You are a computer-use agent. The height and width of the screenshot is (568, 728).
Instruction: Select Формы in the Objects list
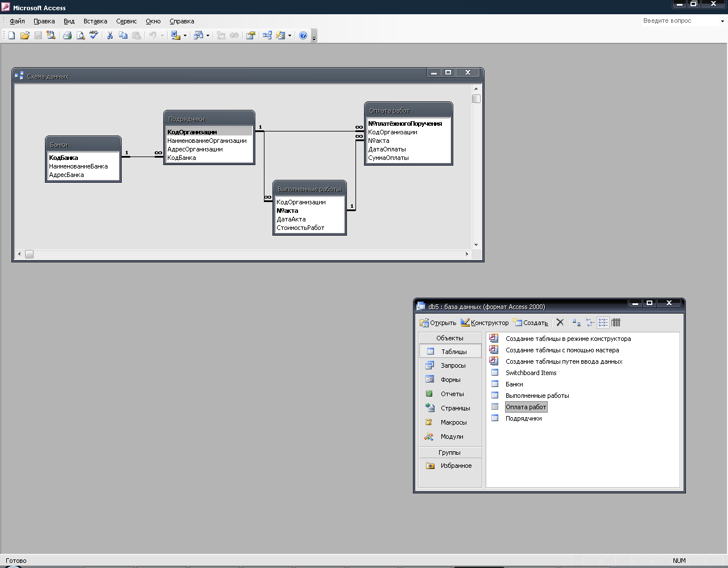coord(450,380)
